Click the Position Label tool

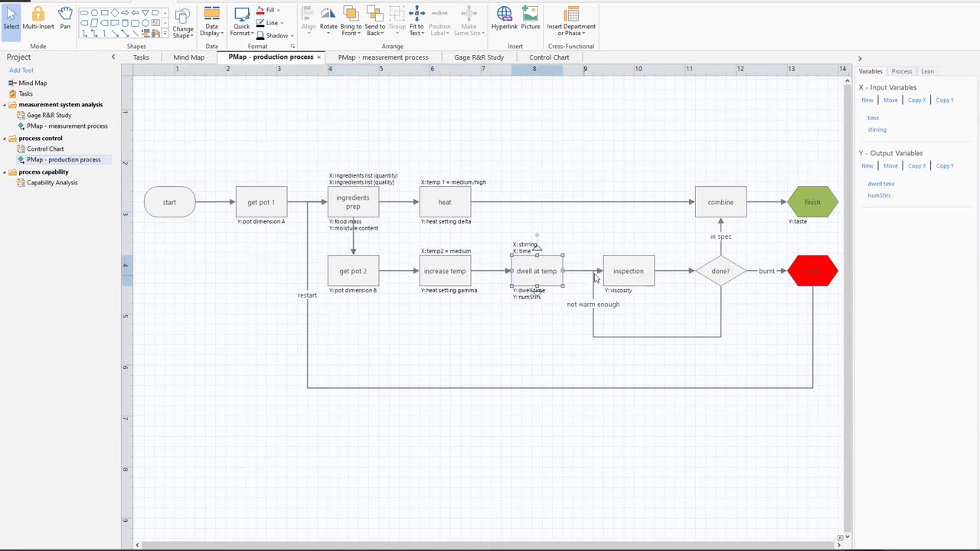(x=439, y=21)
